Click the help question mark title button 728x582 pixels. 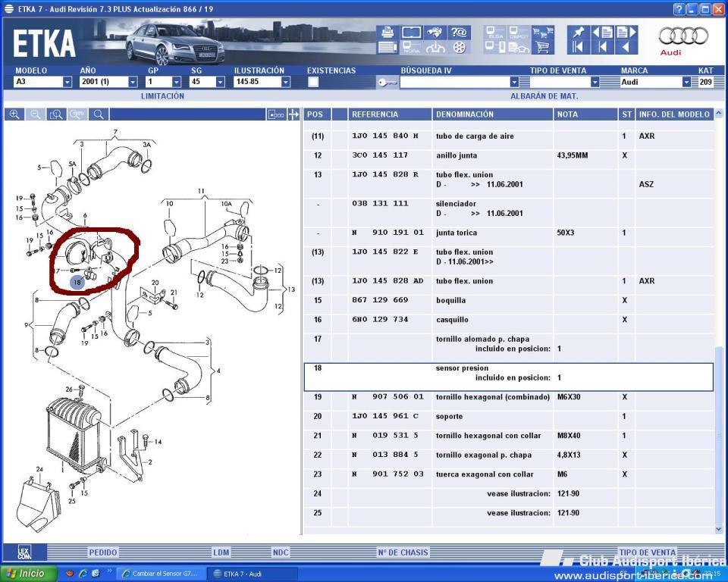coord(678,9)
